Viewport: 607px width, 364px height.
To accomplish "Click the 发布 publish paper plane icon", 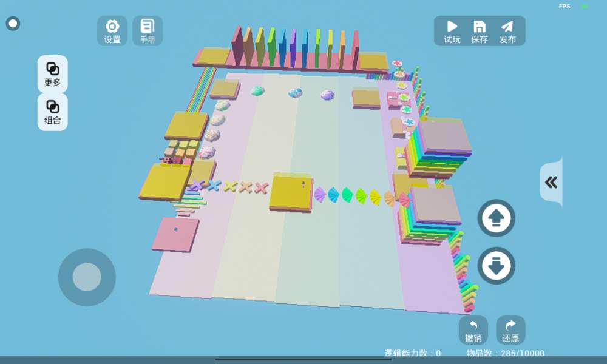I will (507, 31).
